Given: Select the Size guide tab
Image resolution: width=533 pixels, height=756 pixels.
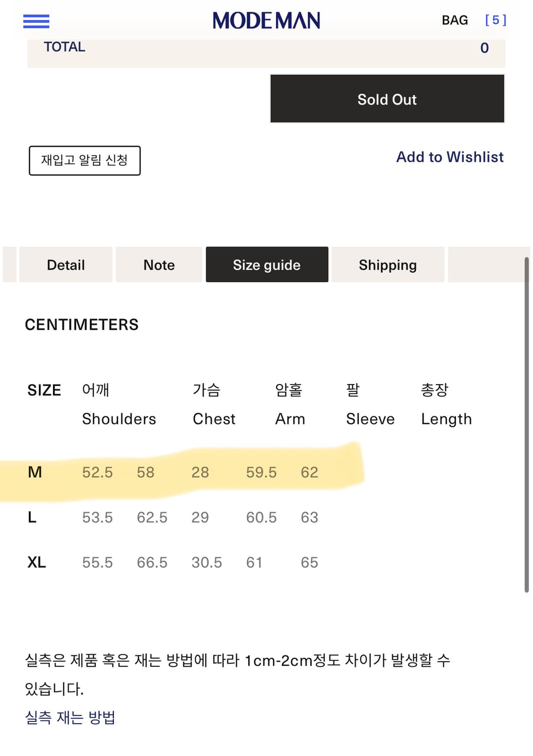Looking at the screenshot, I should [267, 265].
